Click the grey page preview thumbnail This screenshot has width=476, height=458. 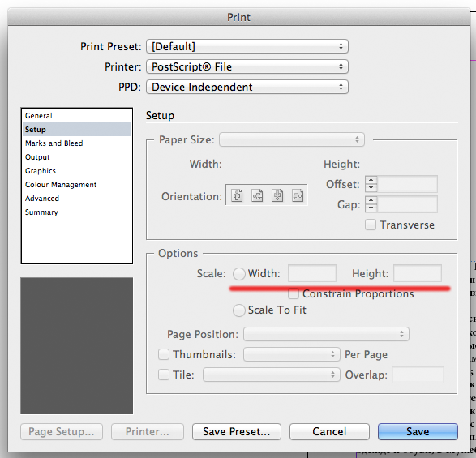pos(77,345)
